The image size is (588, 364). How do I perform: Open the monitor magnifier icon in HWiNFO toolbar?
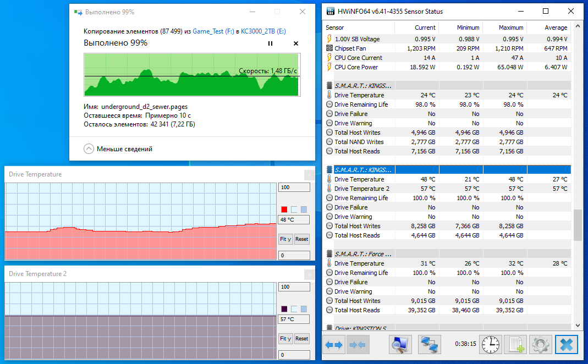point(400,345)
